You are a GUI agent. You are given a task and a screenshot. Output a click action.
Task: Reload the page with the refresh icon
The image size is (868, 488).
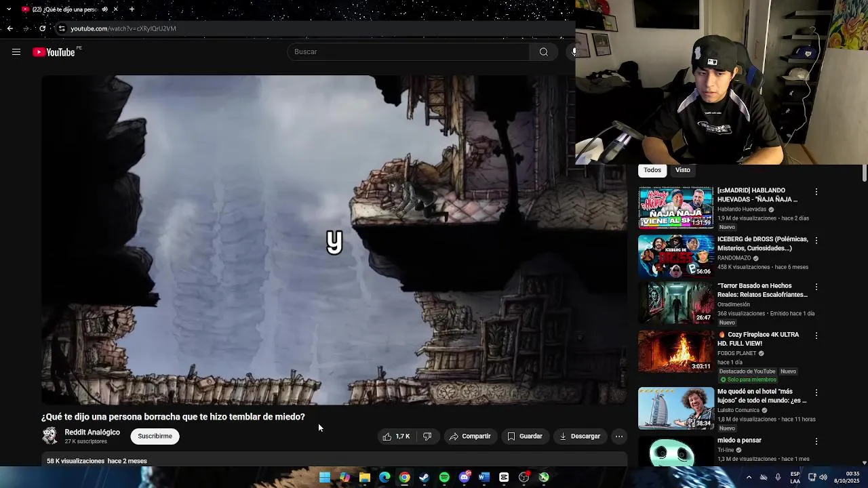(x=42, y=28)
